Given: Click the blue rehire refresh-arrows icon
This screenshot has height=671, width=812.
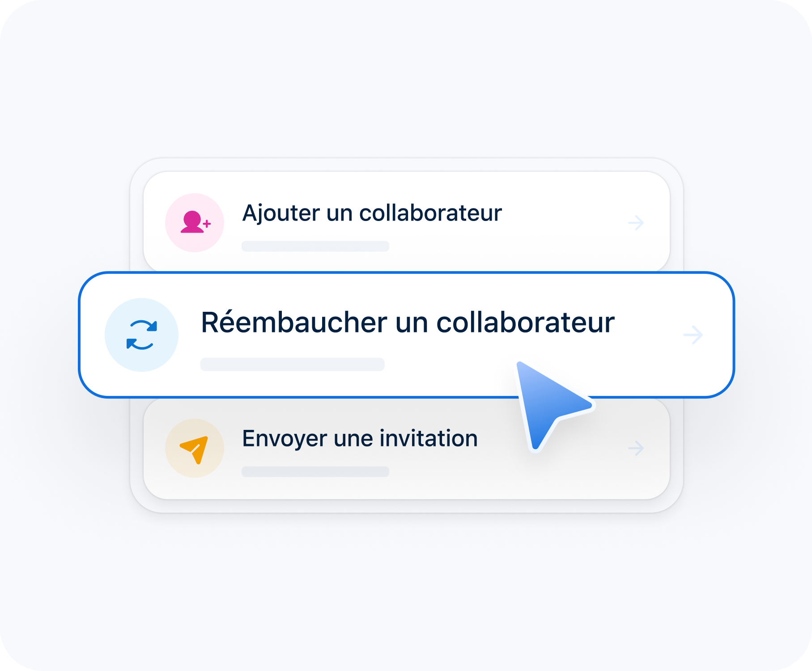Looking at the screenshot, I should (x=141, y=335).
